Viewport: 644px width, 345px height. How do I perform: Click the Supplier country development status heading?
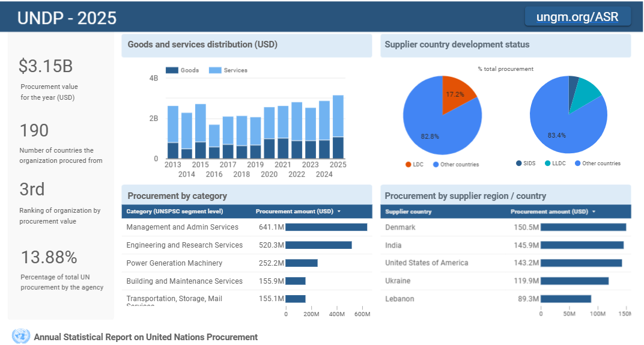click(457, 44)
